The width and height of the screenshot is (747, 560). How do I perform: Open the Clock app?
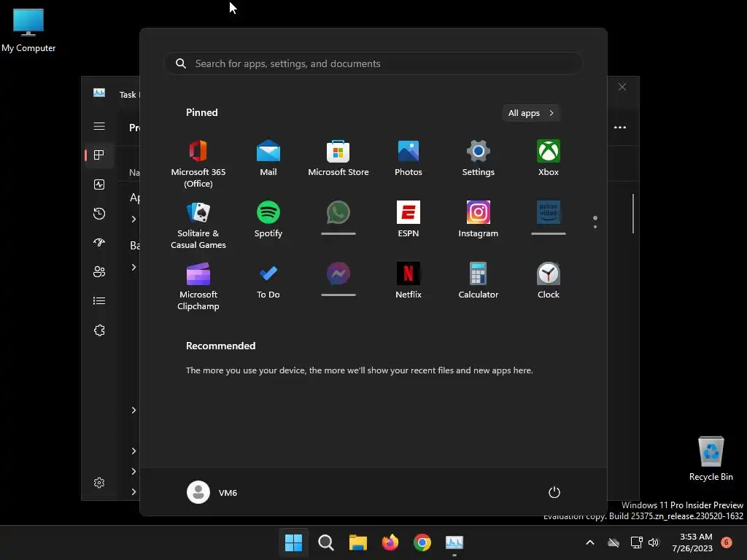(549, 281)
